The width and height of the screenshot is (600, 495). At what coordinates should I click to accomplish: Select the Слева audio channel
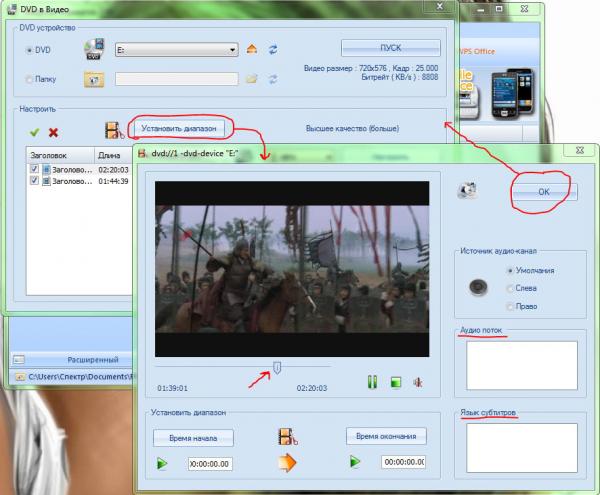coord(510,288)
